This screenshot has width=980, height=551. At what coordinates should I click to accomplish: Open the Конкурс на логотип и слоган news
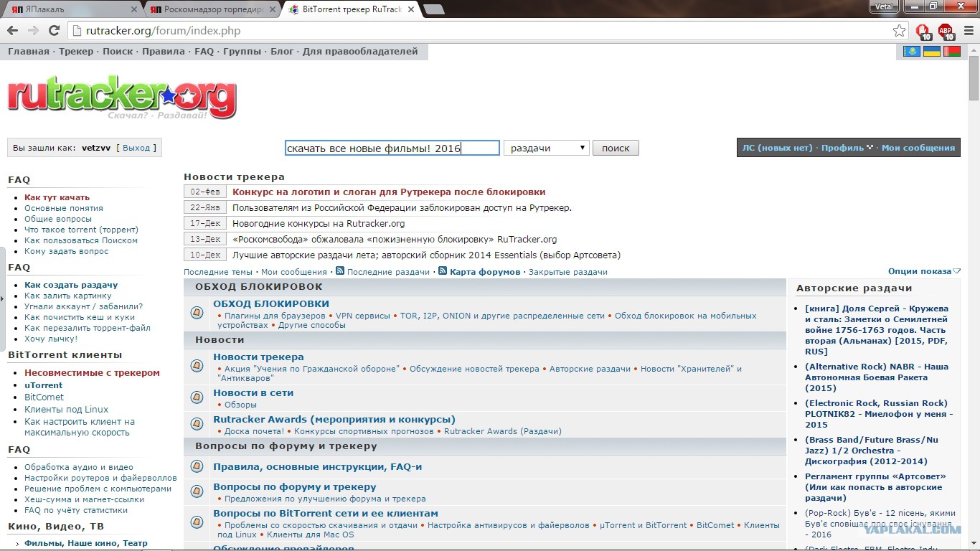click(389, 192)
